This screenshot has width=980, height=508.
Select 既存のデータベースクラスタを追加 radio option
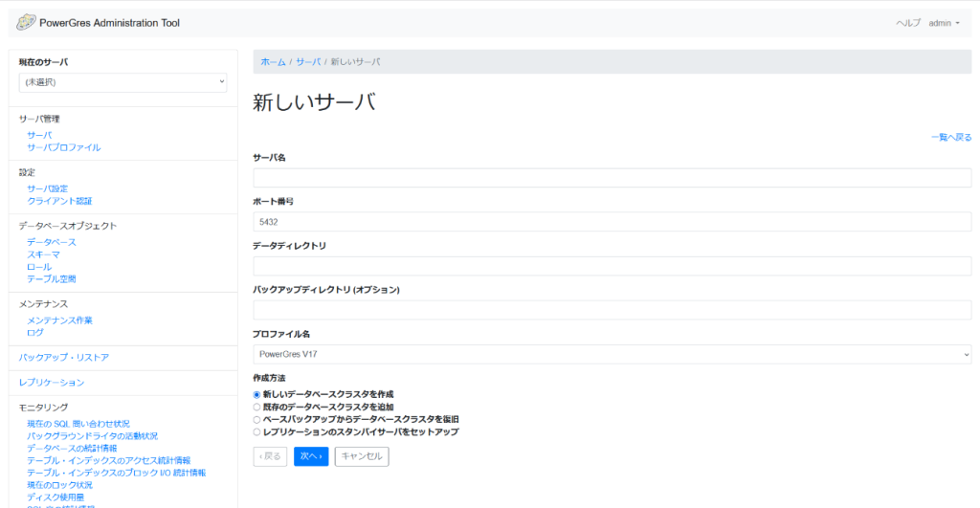coord(256,408)
